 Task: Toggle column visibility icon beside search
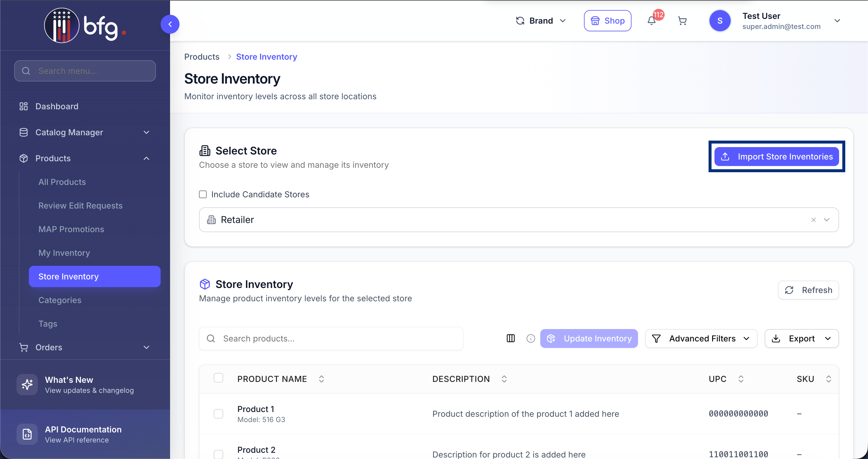(510, 338)
